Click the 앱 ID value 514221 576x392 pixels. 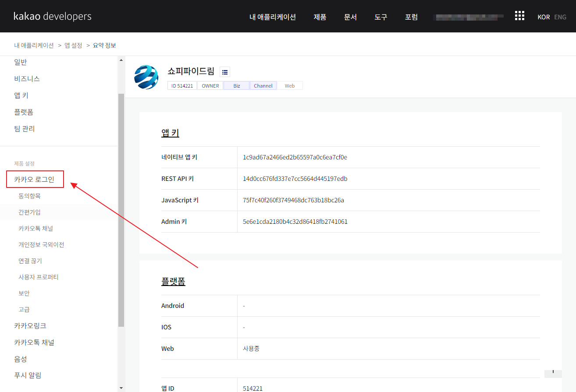click(x=252, y=388)
